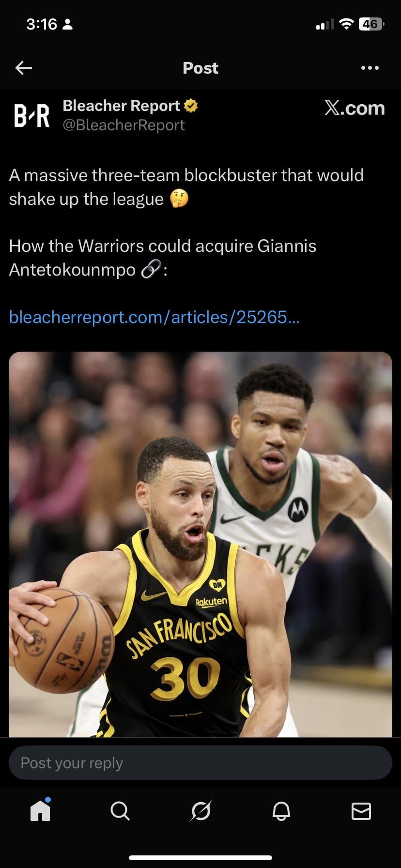Go to the Home tab icon
The image size is (401, 868).
pyautogui.click(x=40, y=810)
